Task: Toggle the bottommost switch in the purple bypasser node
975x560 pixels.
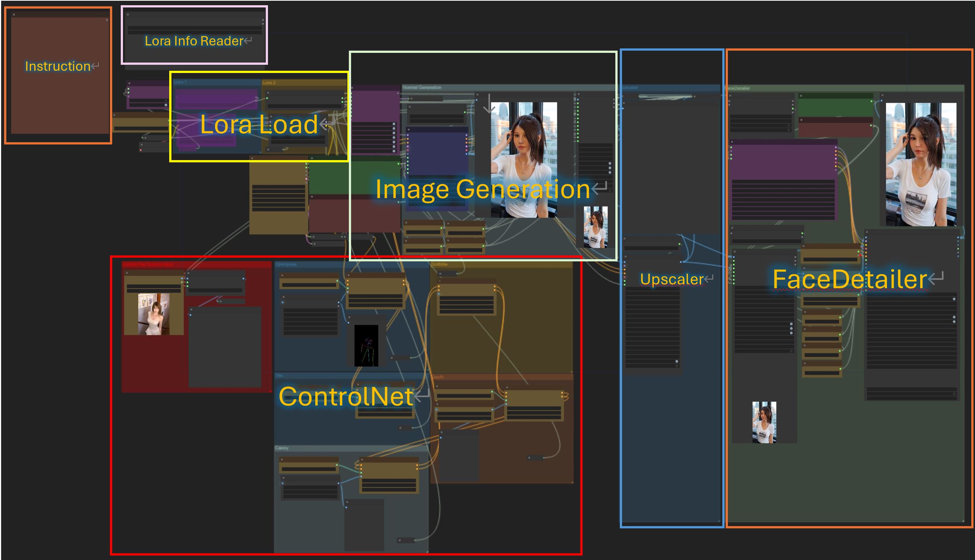Action: (x=394, y=151)
